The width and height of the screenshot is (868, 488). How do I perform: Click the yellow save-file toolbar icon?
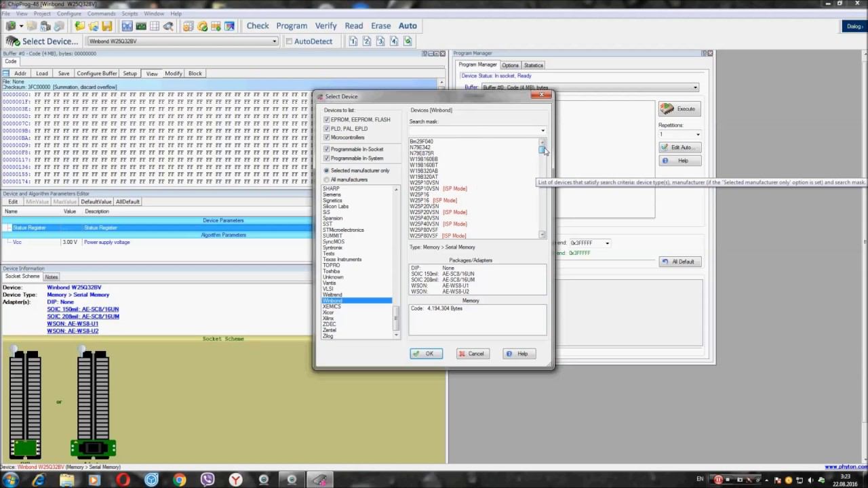(x=107, y=26)
